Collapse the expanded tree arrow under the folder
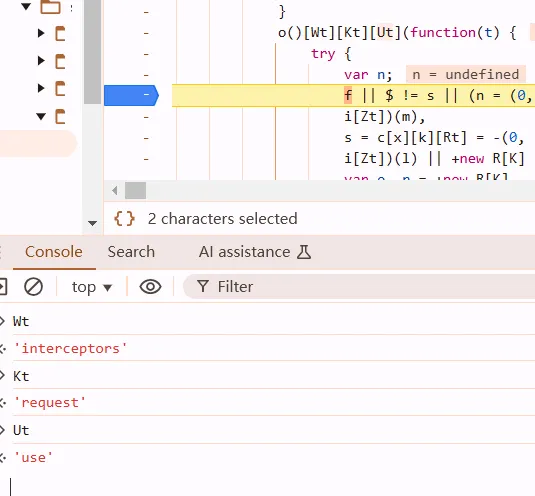Image resolution: width=535 pixels, height=496 pixels. pos(41,116)
